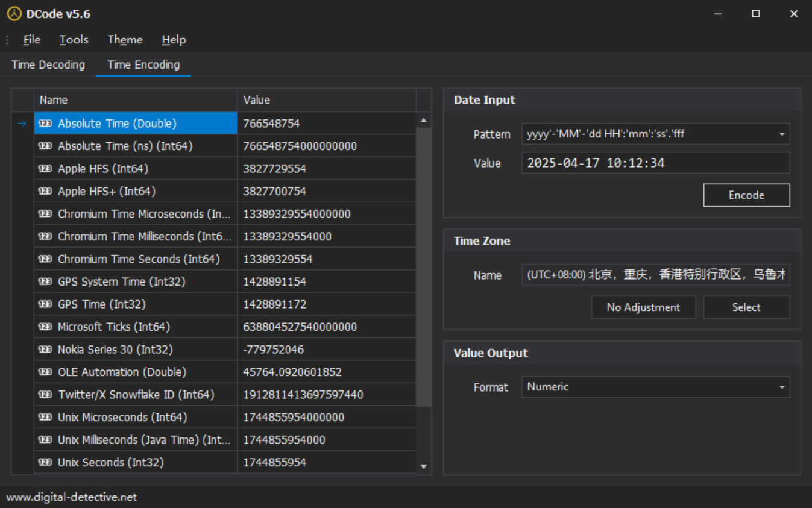
Task: Sort the list by the Name column header
Action: (135, 100)
